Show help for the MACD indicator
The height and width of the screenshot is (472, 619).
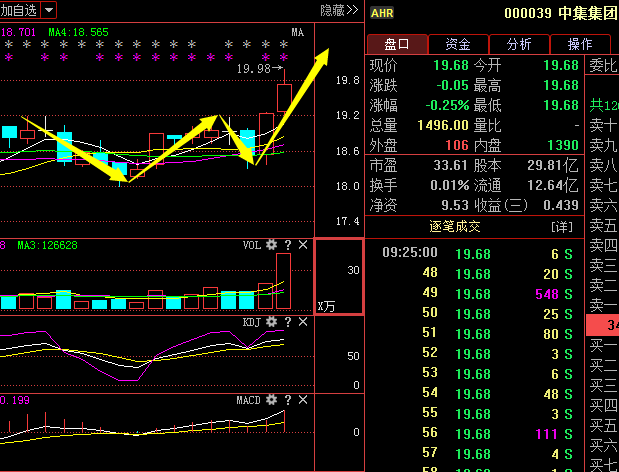coord(287,400)
